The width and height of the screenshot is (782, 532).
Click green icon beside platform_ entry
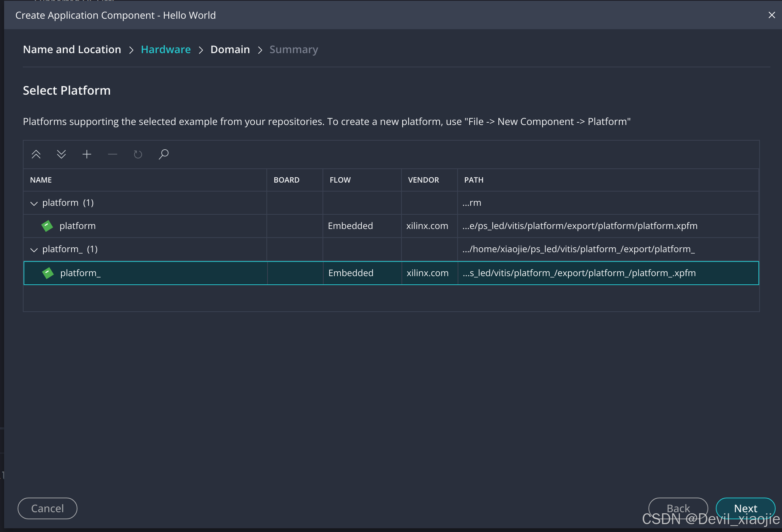tap(48, 273)
